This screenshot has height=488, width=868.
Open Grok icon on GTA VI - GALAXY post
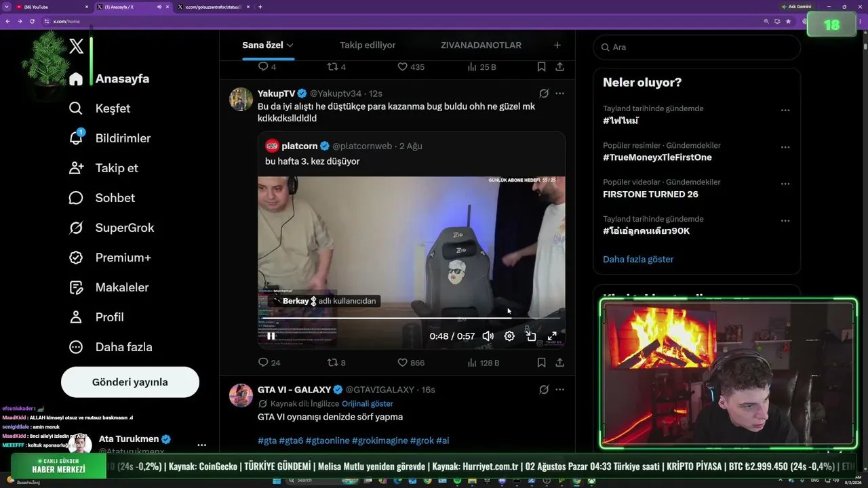[x=544, y=390]
